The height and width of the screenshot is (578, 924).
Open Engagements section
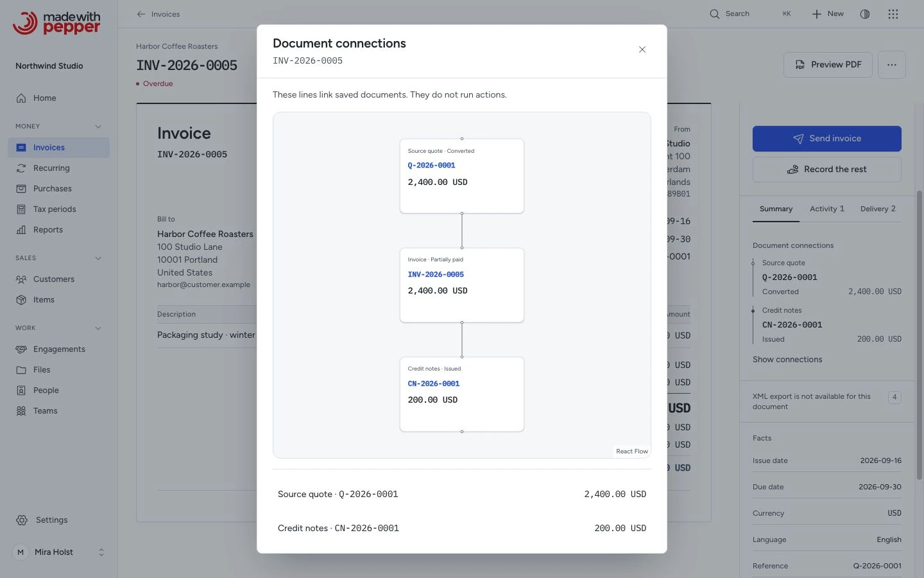click(x=58, y=349)
